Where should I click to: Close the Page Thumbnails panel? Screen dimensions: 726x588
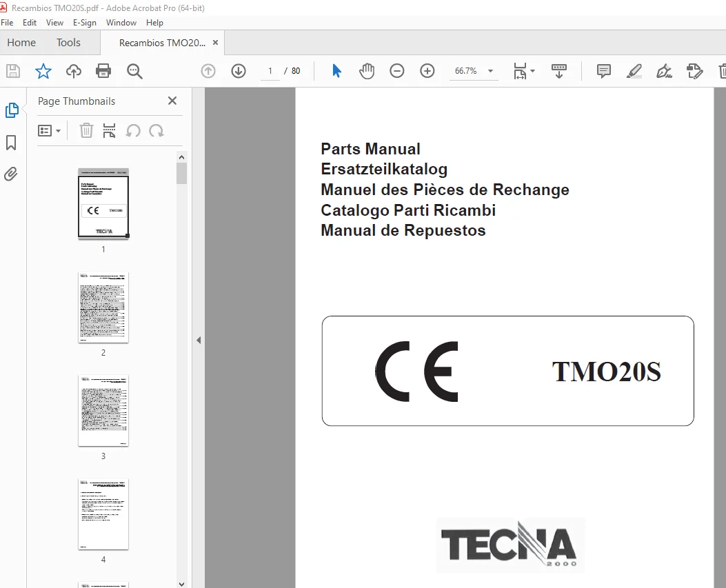(172, 101)
